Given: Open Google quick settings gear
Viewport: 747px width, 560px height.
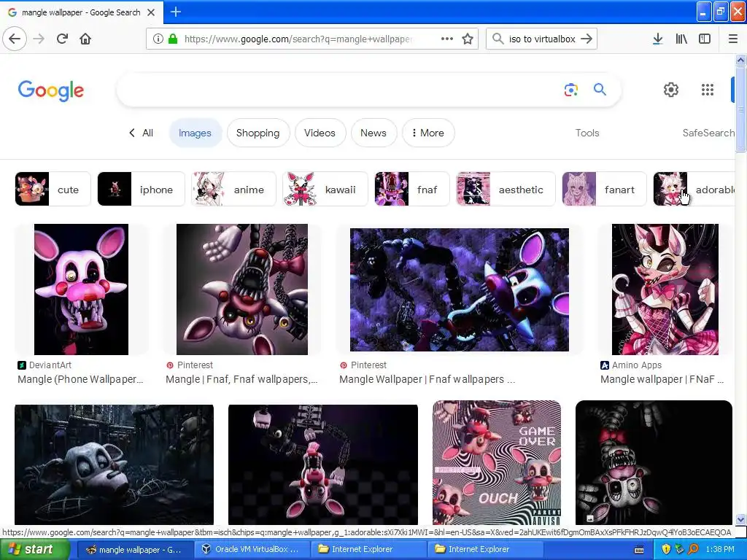Looking at the screenshot, I should point(671,90).
